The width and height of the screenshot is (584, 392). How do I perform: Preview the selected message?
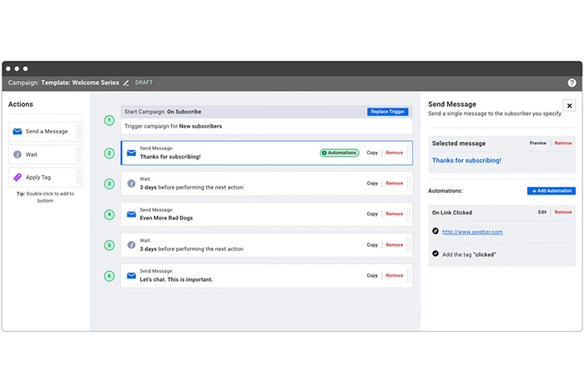538,143
